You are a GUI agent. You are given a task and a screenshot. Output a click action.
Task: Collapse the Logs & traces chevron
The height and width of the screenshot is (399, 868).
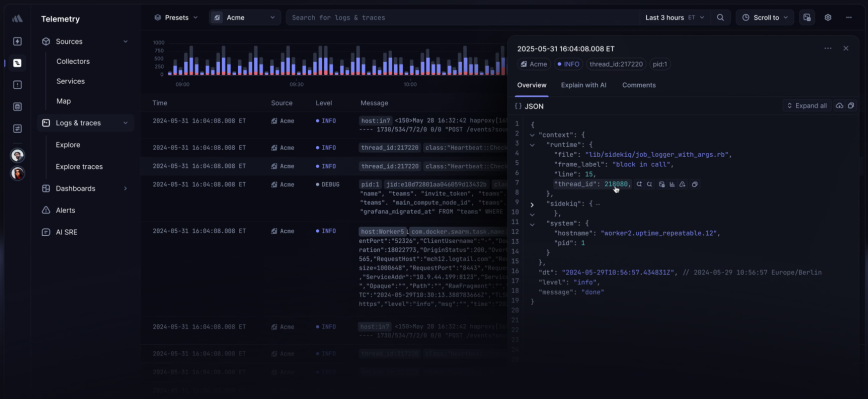pyautogui.click(x=125, y=123)
